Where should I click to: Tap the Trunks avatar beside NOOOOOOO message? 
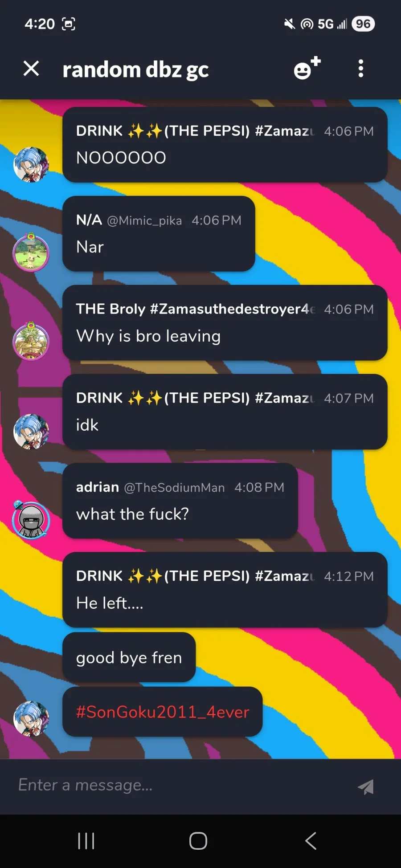point(31,164)
